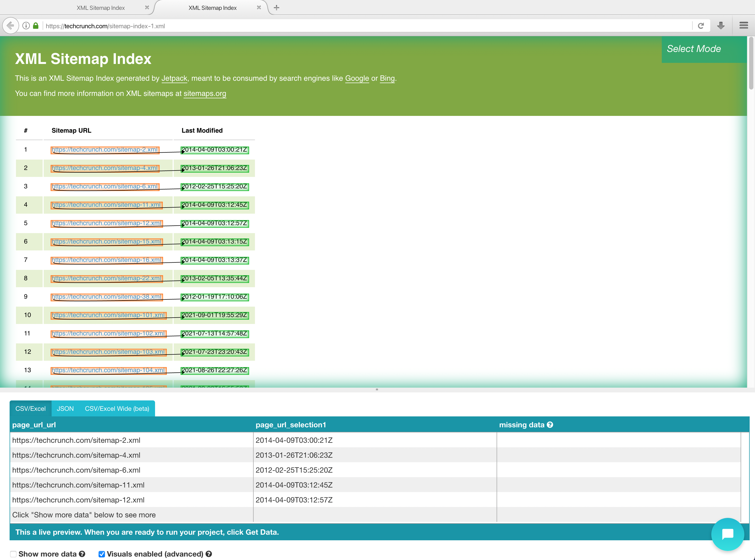Click the Select Mode button

[x=704, y=49]
